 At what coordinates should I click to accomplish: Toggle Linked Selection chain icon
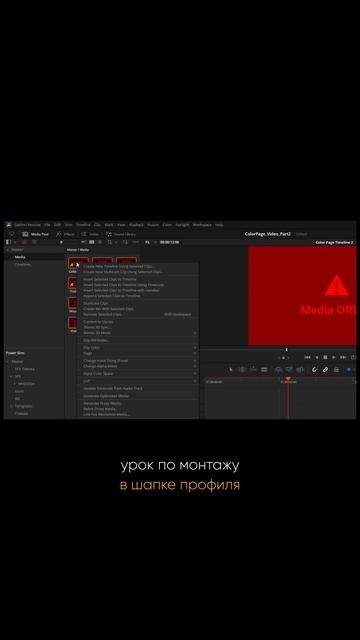[x=325, y=370]
